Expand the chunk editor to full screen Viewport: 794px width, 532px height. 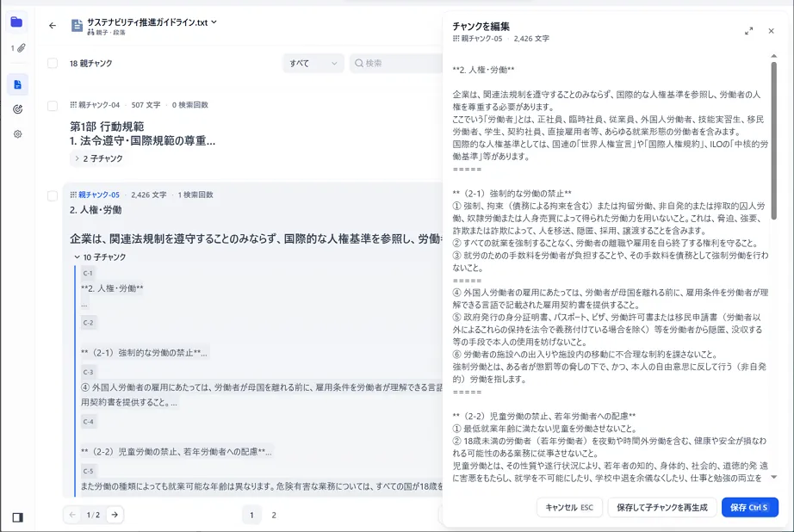(749, 31)
